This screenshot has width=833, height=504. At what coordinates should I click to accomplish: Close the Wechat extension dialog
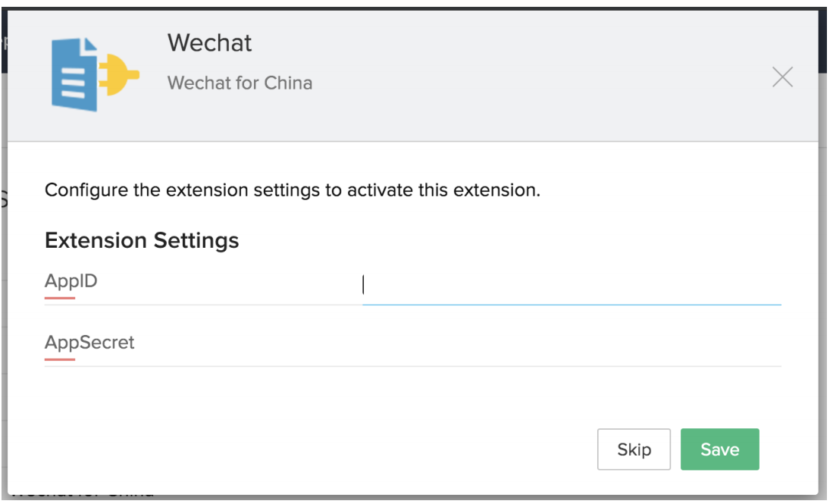[782, 77]
